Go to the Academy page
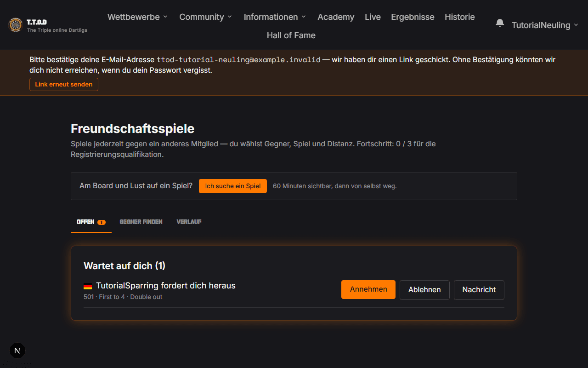588x368 pixels. click(336, 17)
